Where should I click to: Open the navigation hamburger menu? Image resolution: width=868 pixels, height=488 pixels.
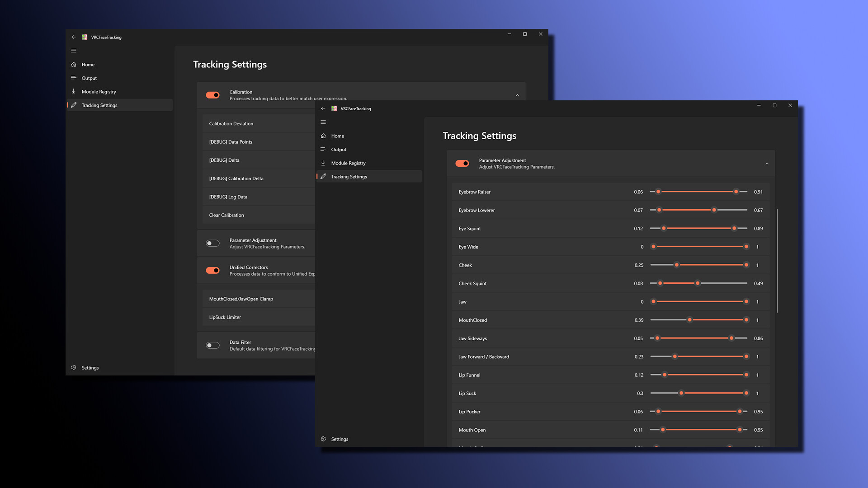323,122
